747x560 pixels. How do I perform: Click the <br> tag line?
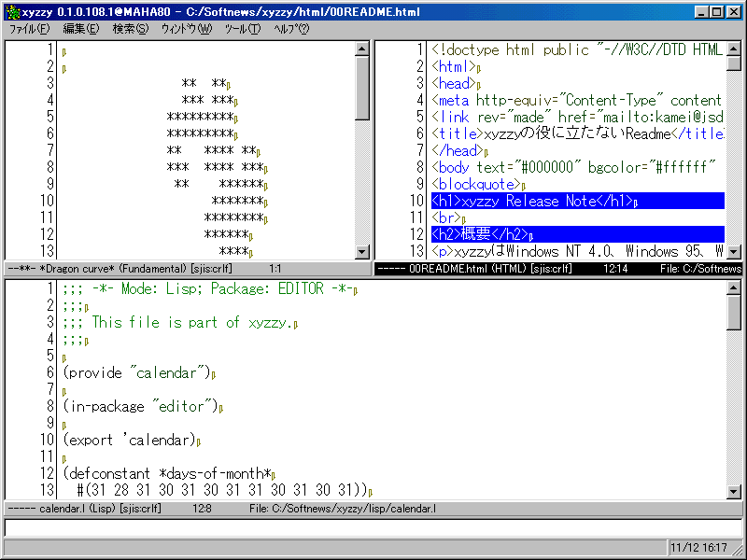click(446, 217)
